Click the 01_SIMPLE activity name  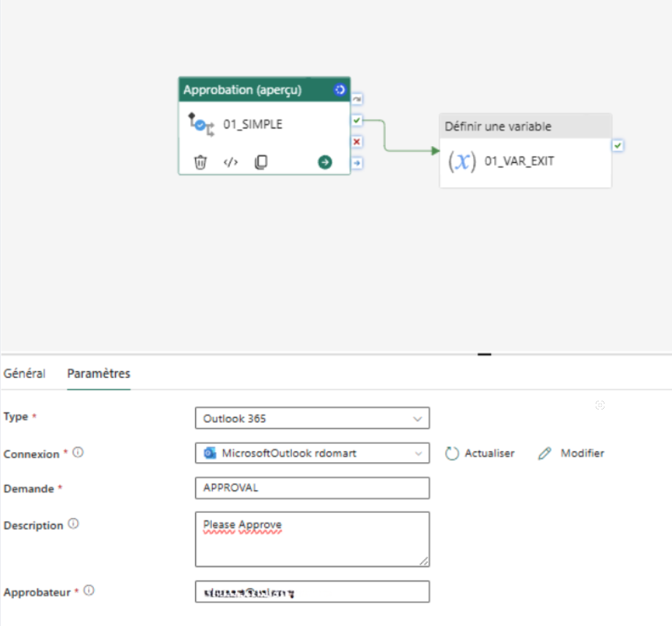point(252,124)
